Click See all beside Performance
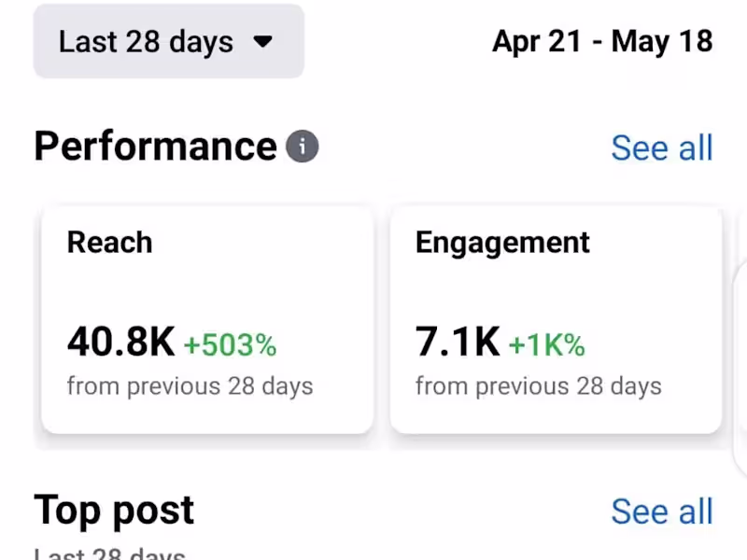The width and height of the screenshot is (747, 560). pos(661,147)
